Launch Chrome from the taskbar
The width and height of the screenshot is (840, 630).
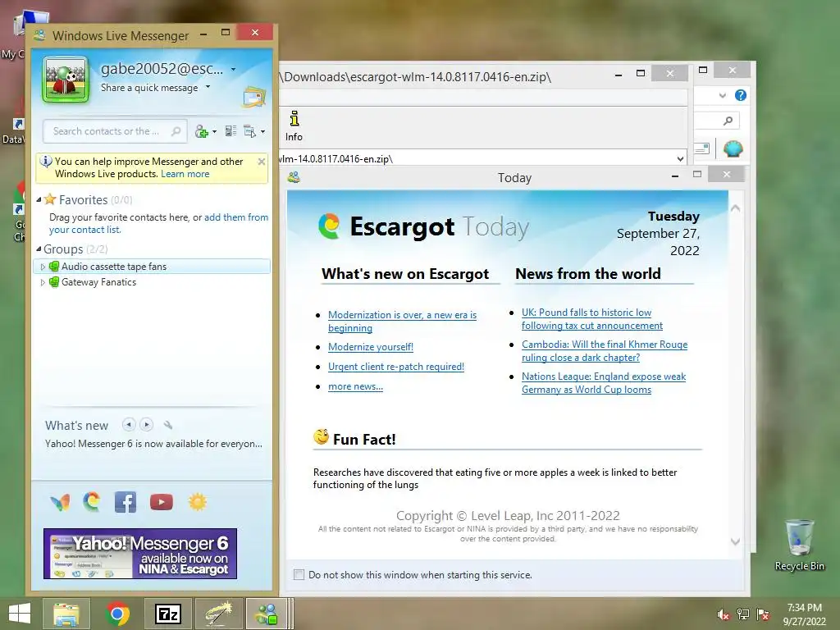(x=117, y=614)
